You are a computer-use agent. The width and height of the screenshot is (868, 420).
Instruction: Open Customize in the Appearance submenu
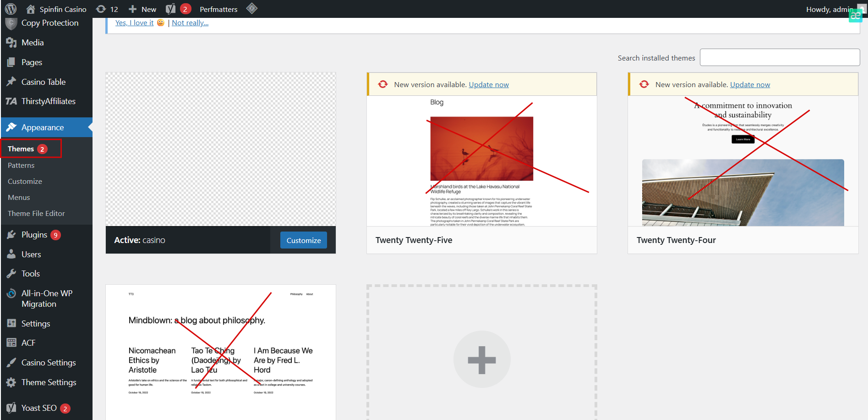25,181
